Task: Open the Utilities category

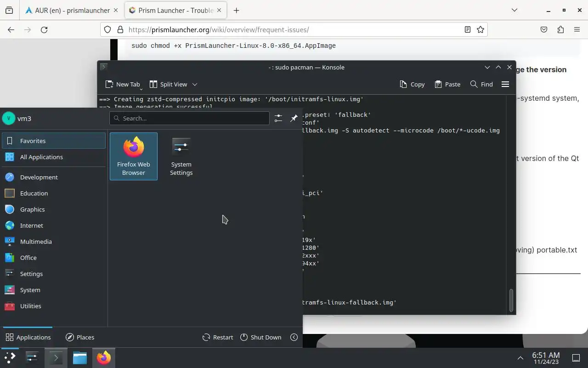Action: 54,306
